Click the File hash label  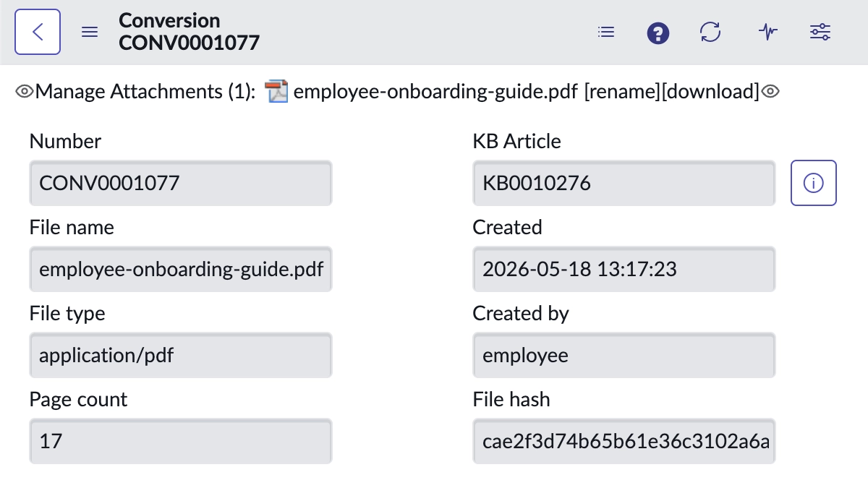(x=511, y=400)
